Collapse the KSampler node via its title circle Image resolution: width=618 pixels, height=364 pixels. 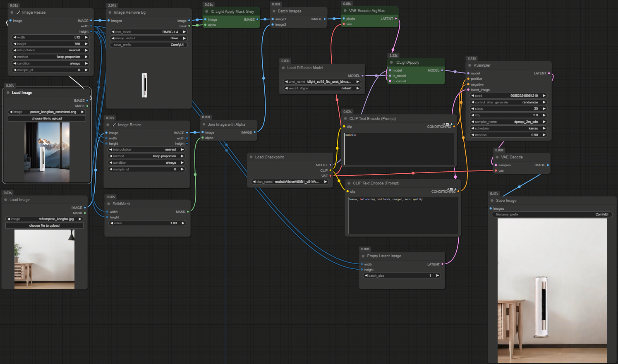point(469,65)
